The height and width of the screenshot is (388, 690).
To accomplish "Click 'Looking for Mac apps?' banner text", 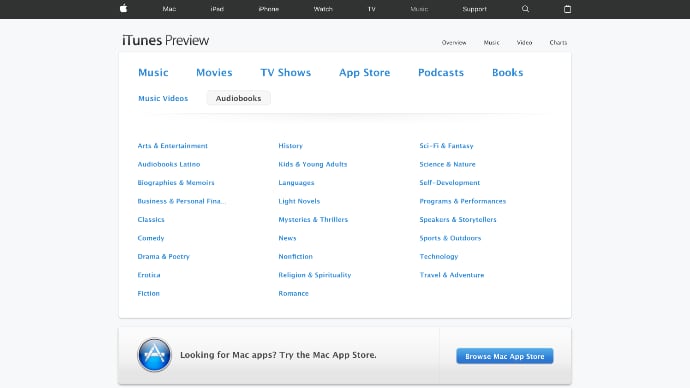I will pyautogui.click(x=278, y=355).
